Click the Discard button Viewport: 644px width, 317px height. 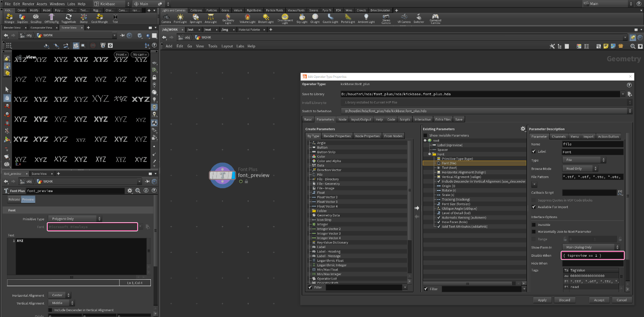(x=564, y=300)
